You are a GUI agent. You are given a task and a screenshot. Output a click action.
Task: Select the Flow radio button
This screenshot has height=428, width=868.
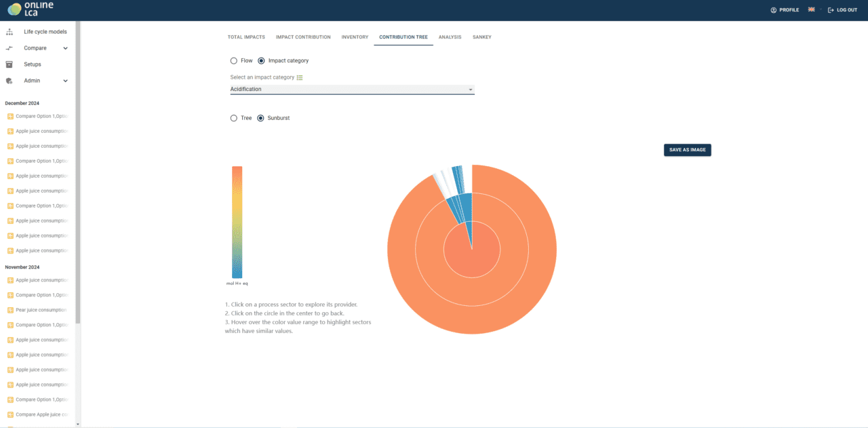point(234,61)
